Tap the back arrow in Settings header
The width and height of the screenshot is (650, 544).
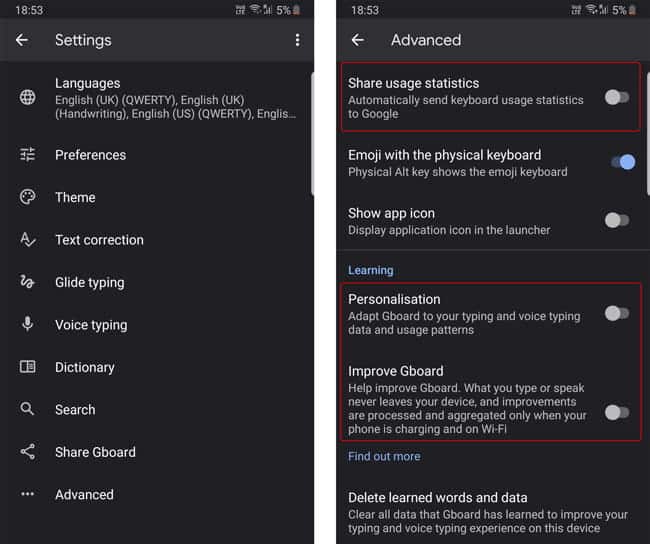click(22, 40)
